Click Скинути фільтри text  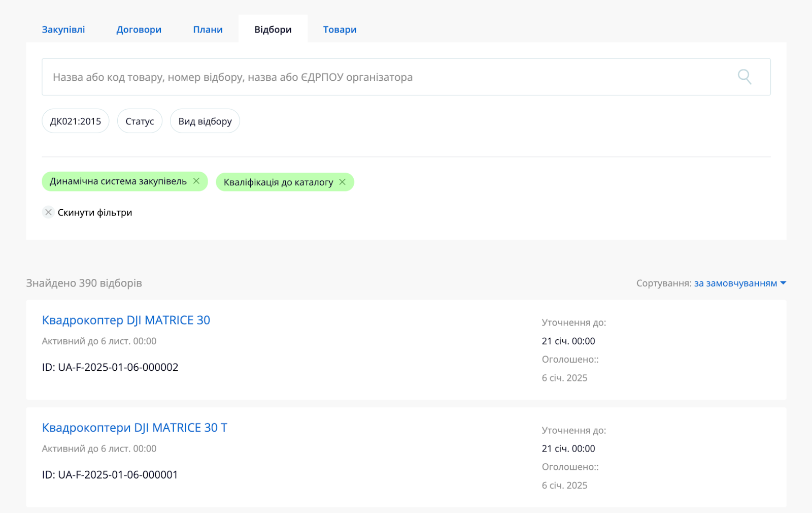pos(95,212)
